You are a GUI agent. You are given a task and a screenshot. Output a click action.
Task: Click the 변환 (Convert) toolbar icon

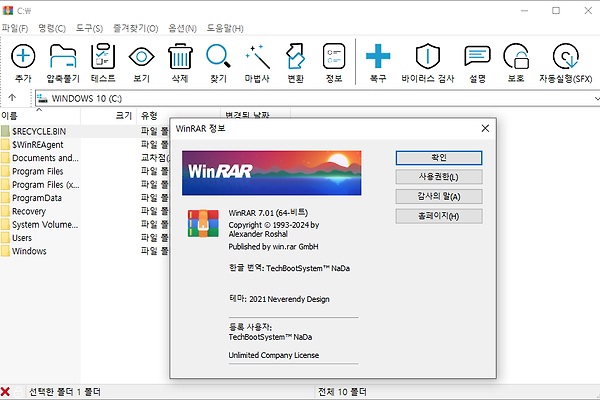pyautogui.click(x=295, y=57)
